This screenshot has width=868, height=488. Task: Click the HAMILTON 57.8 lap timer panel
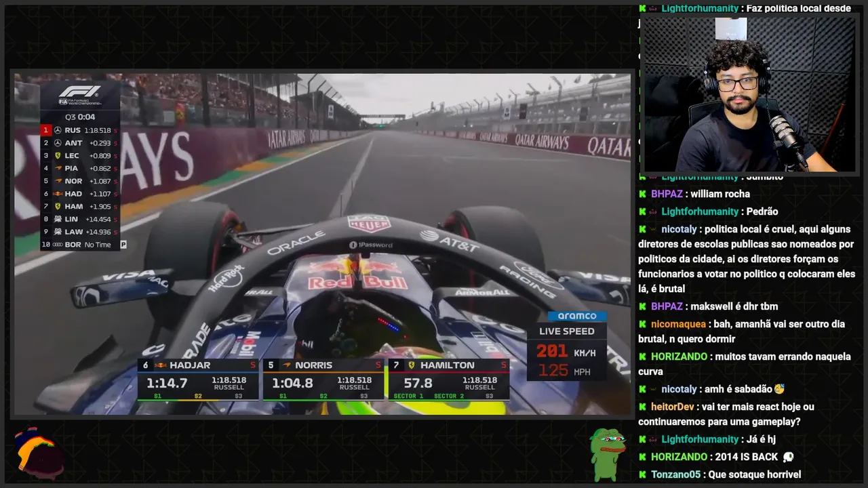point(449,380)
